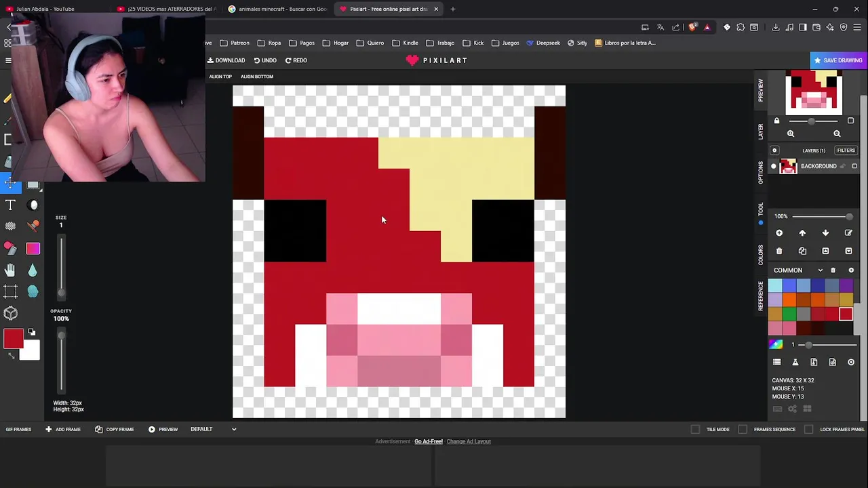Select the Text tool
The height and width of the screenshot is (488, 868).
(x=10, y=205)
